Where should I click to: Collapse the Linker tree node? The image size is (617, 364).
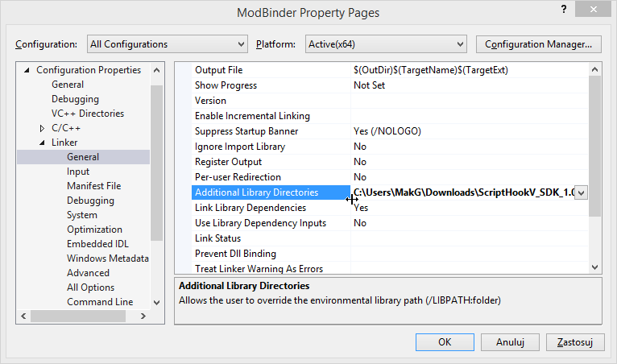click(x=42, y=143)
